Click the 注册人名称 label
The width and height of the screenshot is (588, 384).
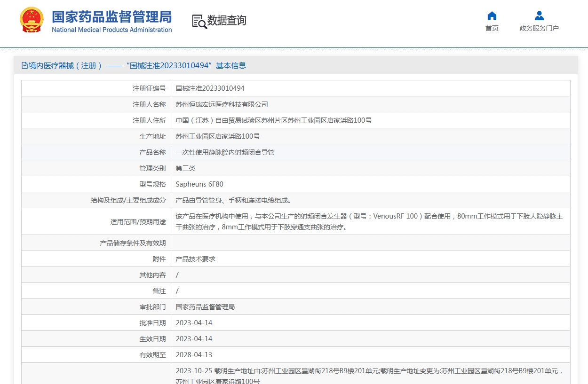click(x=149, y=104)
